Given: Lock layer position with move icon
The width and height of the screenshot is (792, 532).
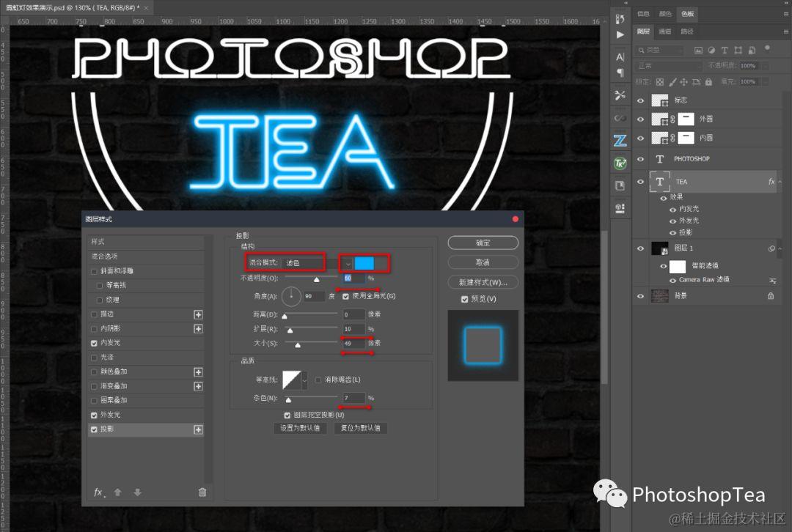Looking at the screenshot, I should [684, 82].
